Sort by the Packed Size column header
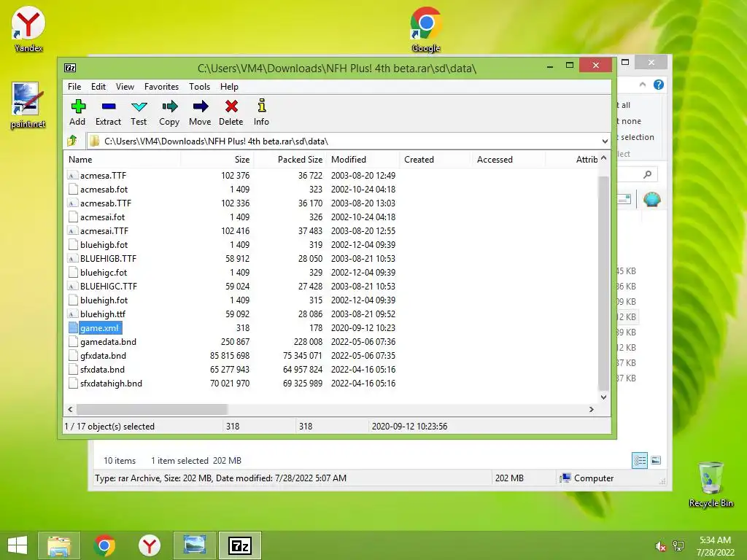Viewport: 747px width, 560px height. tap(290, 160)
